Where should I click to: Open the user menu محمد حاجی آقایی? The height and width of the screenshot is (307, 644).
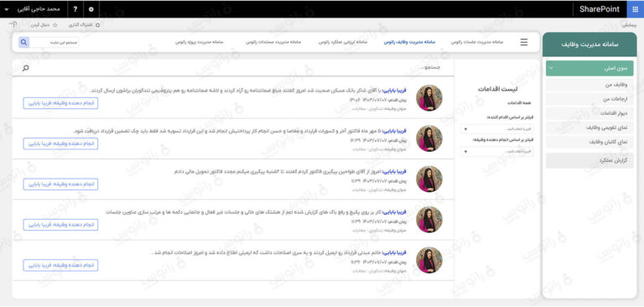(33, 9)
